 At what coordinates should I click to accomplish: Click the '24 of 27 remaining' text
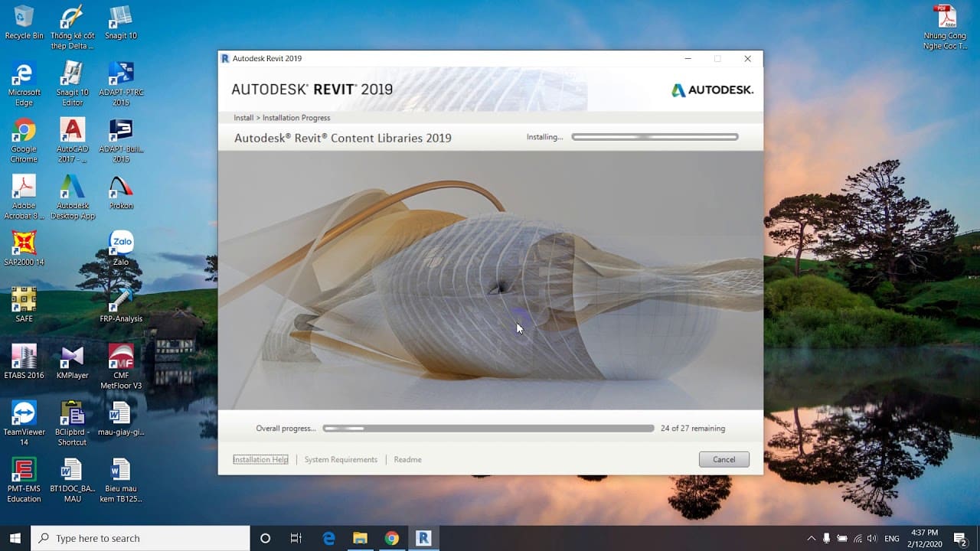coord(692,429)
